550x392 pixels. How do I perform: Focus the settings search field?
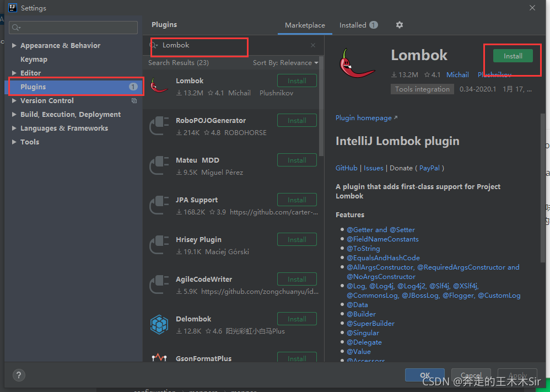(73, 28)
